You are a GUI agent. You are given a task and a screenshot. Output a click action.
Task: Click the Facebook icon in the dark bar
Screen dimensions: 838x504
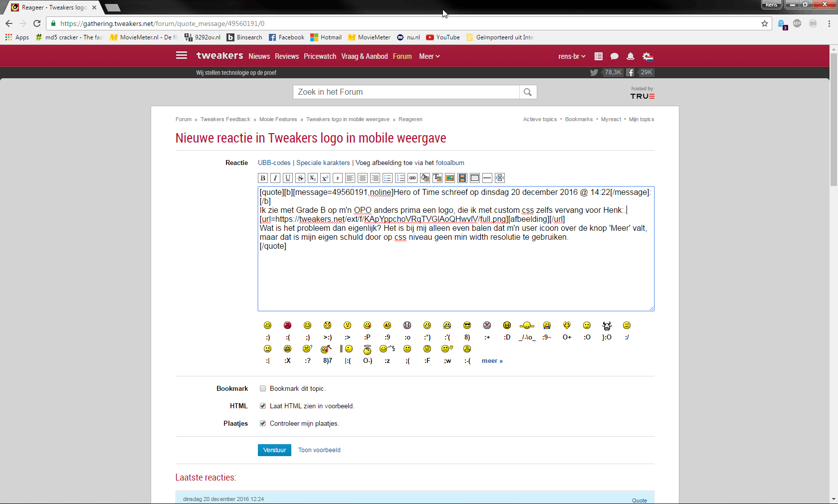630,72
